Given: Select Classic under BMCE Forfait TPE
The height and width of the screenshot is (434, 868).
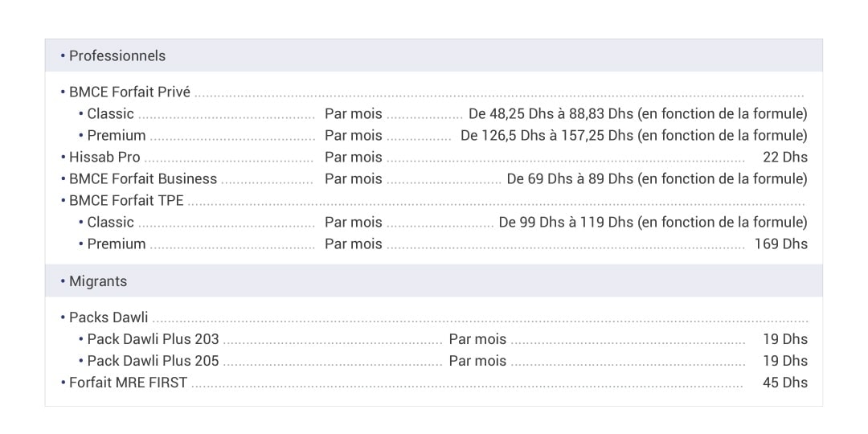Looking at the screenshot, I should point(111,222).
